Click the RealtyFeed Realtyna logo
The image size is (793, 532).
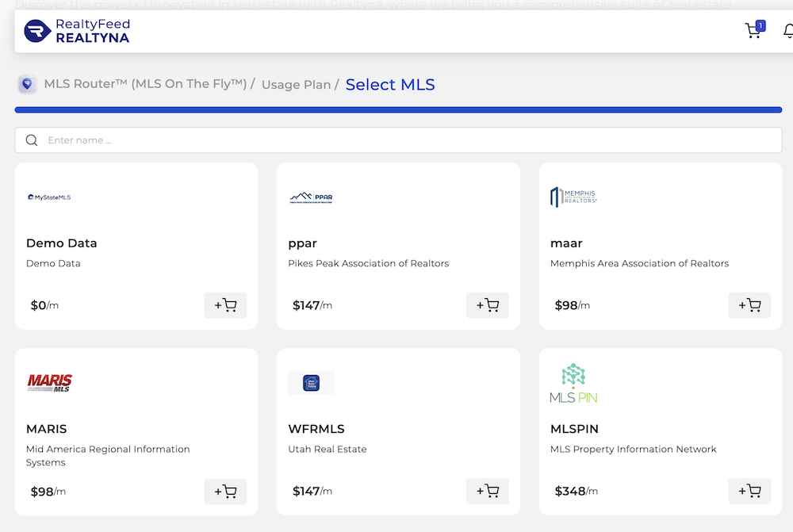pos(77,31)
